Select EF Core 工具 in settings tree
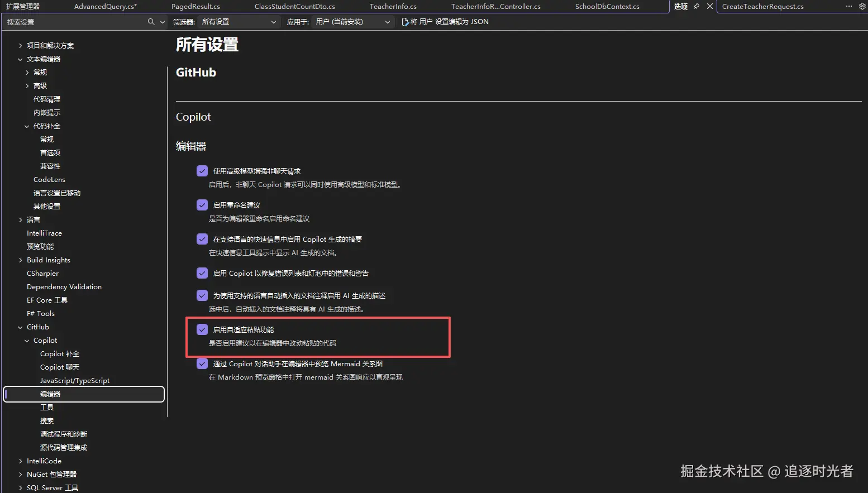Viewport: 868px width, 493px height. (47, 300)
